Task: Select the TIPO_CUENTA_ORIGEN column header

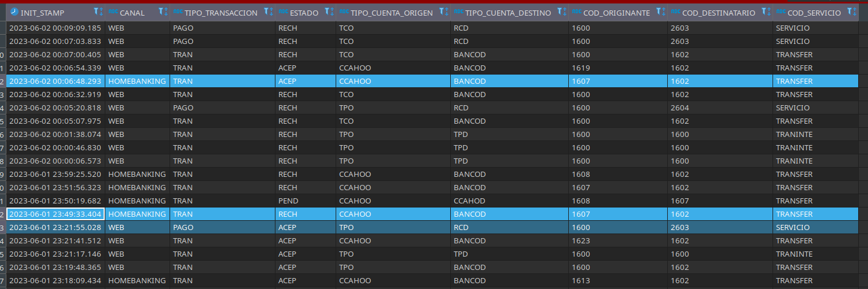Action: 393,13
